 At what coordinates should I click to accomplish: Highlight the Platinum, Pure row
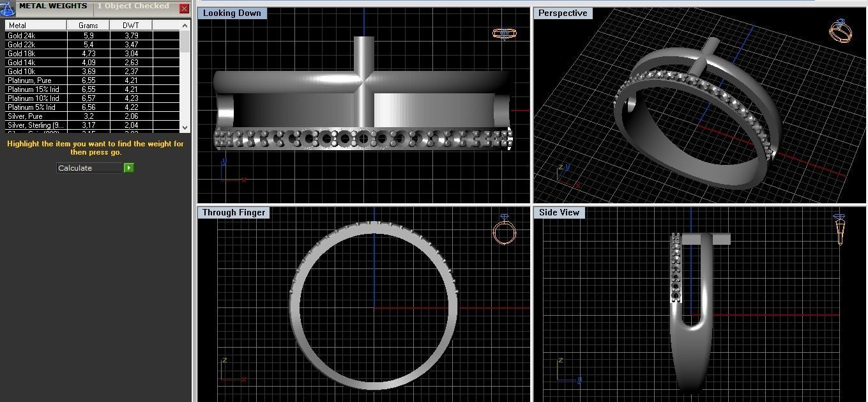coord(93,81)
